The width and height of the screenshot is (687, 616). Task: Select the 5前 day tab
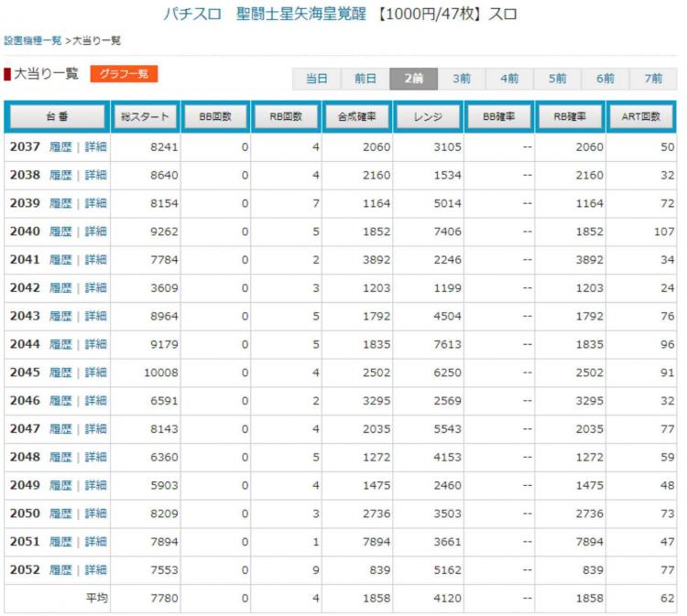[557, 79]
